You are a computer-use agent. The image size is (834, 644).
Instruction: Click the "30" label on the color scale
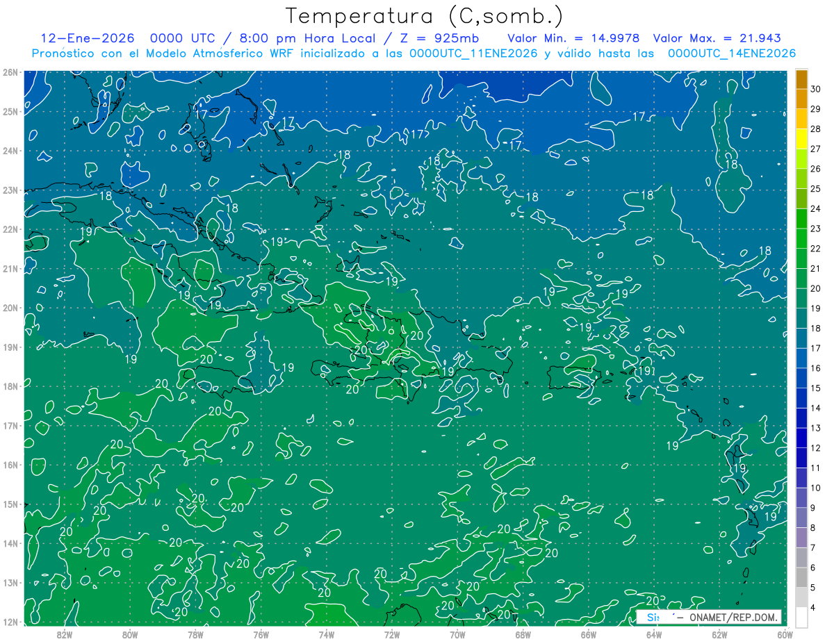[816, 90]
